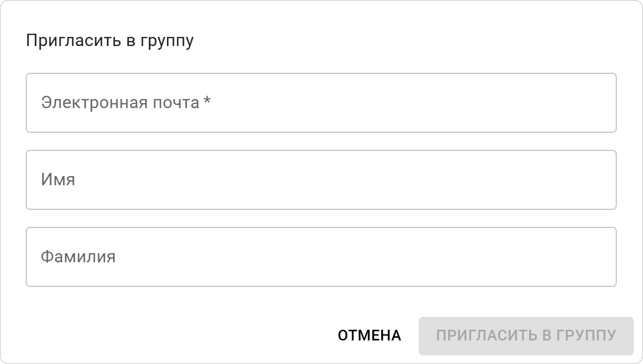The image size is (643, 364).
Task: Click the field labeled Имя
Action: (321, 178)
